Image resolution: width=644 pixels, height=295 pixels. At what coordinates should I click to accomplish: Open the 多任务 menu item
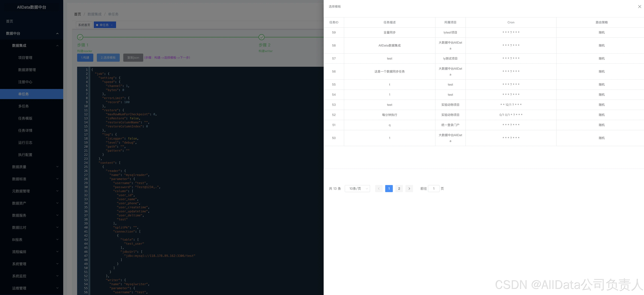pos(24,106)
